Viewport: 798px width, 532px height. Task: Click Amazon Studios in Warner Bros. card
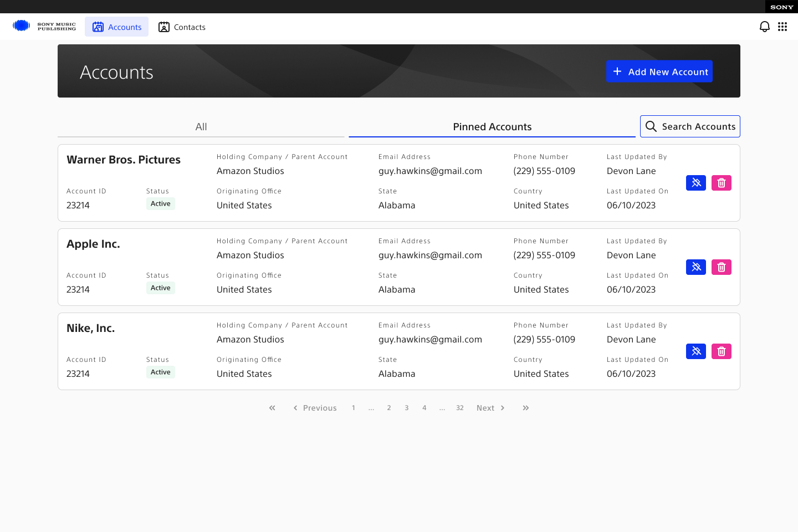coord(250,171)
